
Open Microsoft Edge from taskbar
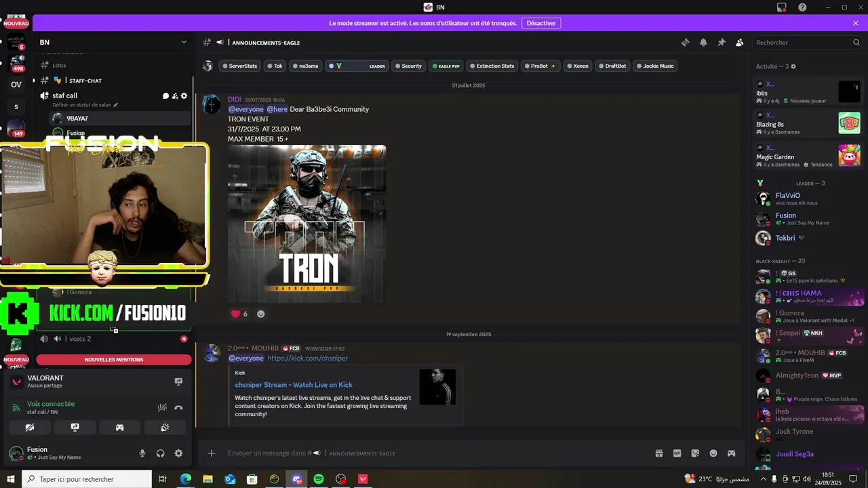pyautogui.click(x=186, y=479)
